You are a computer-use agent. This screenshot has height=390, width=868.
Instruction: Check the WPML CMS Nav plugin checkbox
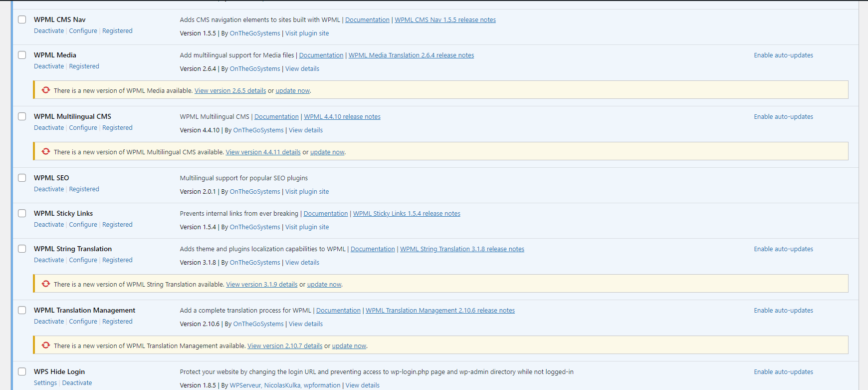(22, 19)
